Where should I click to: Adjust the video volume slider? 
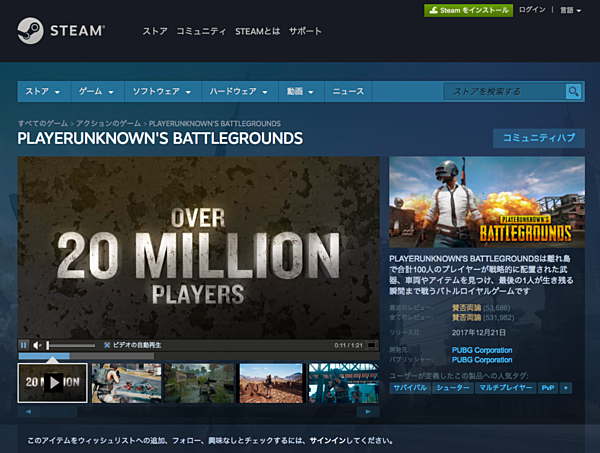tap(71, 345)
